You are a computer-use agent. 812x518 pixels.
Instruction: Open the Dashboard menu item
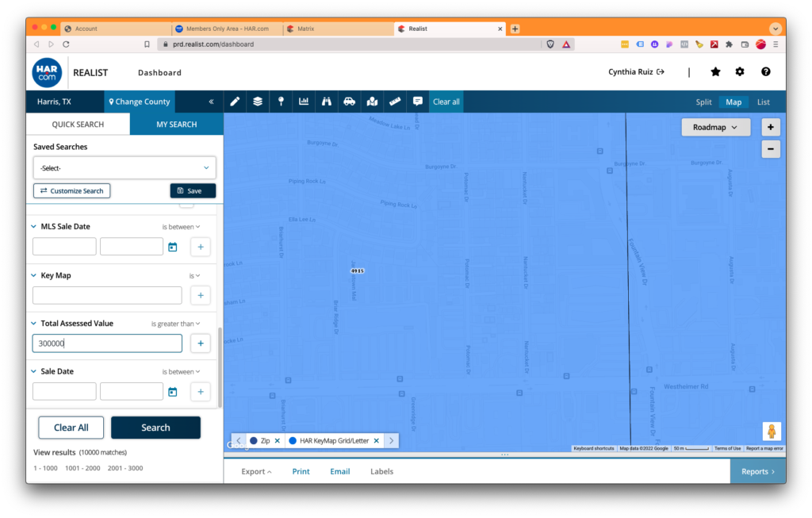[x=159, y=72]
